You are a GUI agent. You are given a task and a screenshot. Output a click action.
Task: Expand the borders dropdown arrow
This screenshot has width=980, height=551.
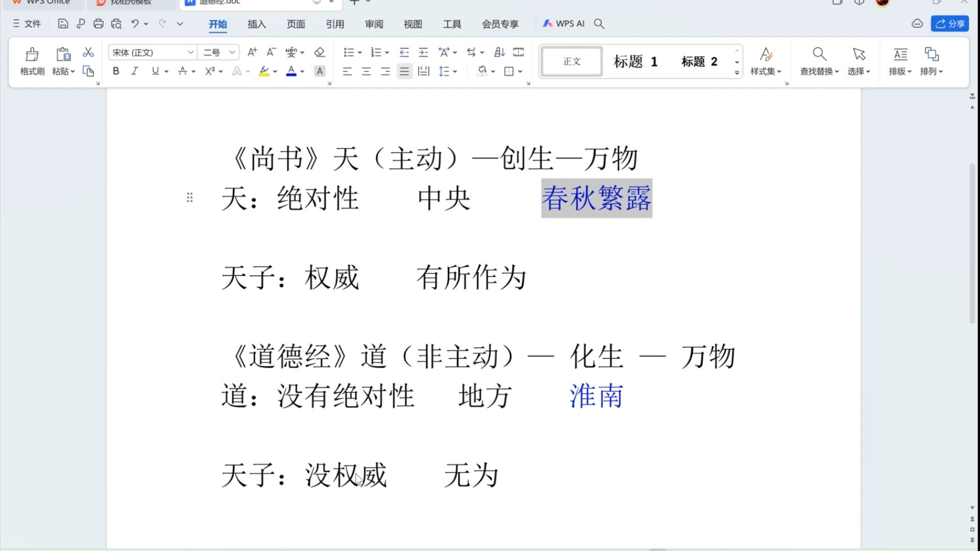[520, 71]
